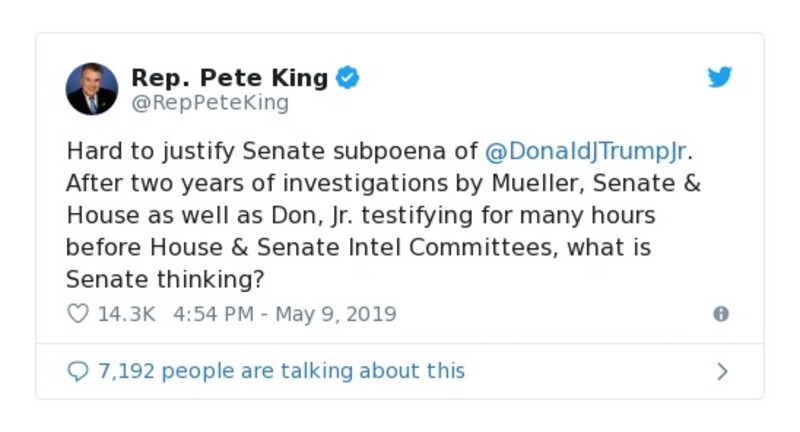This screenshot has height=432, width=800.
Task: Click the reply speech bubble icon
Action: point(78,371)
